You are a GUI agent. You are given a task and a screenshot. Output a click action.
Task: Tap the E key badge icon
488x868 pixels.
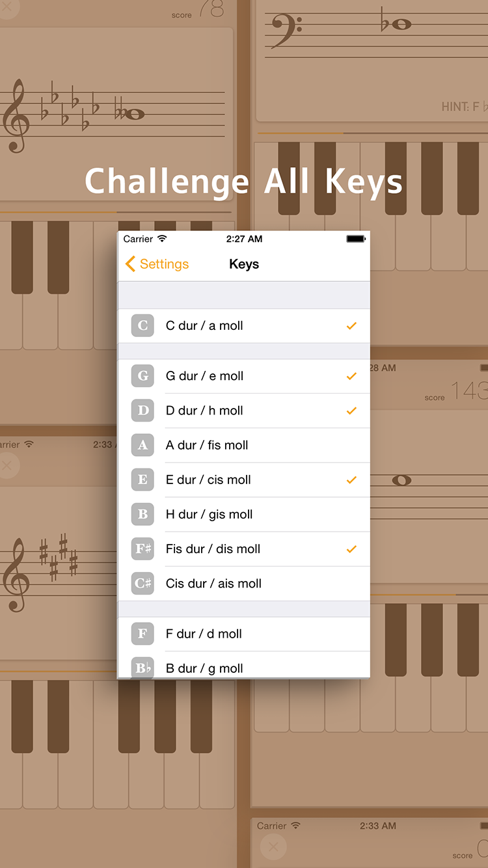coord(142,480)
